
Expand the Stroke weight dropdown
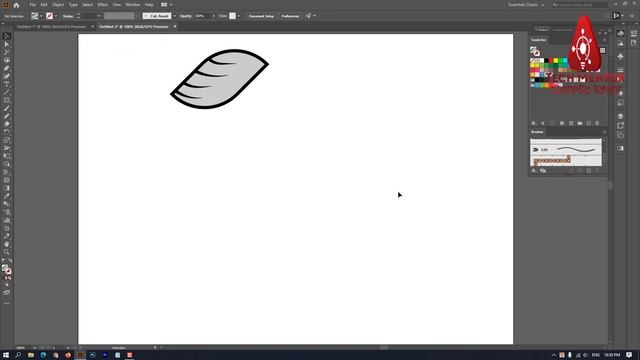[x=99, y=16]
